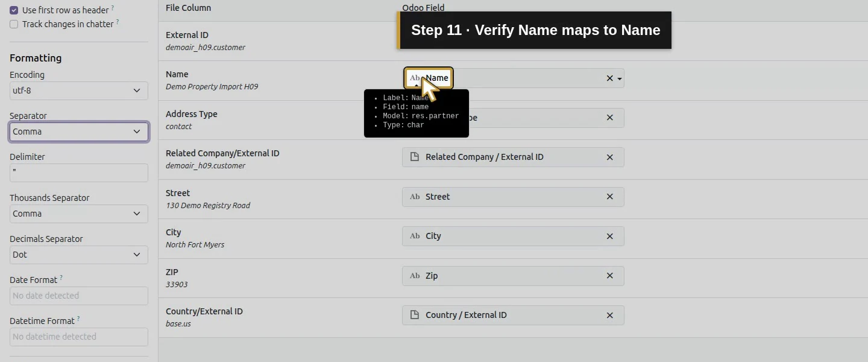Select sample value 'North Fort Myers'
The width and height of the screenshot is (868, 362).
click(195, 245)
